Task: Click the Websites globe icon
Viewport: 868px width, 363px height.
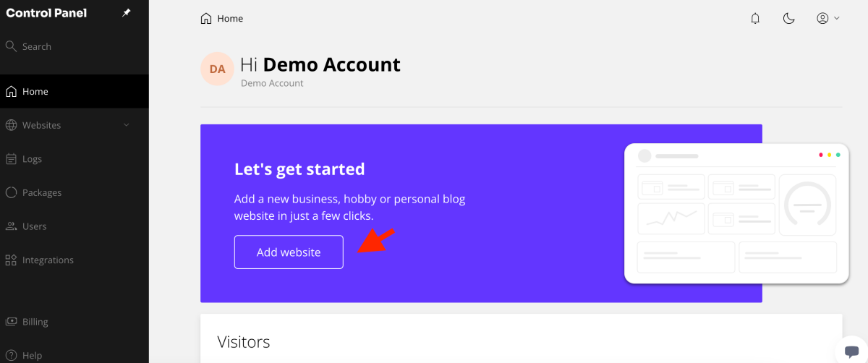Action: click(x=11, y=125)
